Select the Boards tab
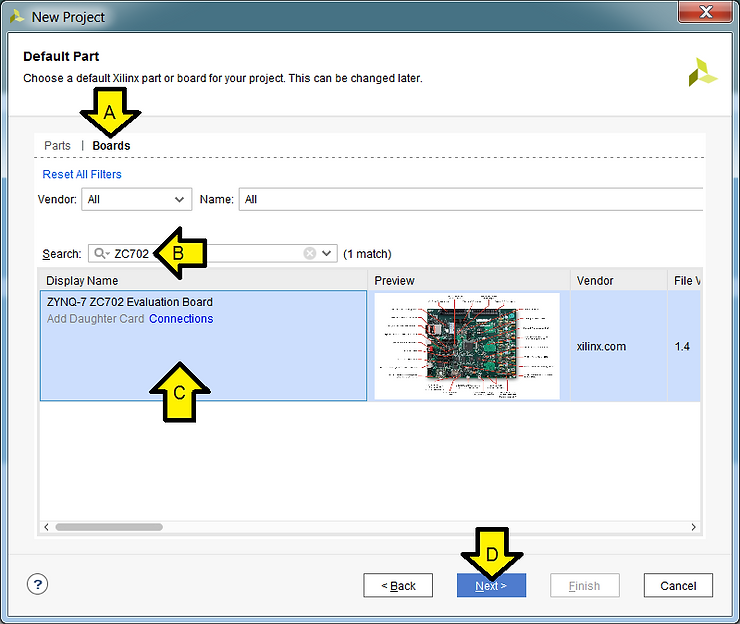The height and width of the screenshot is (624, 740). (x=111, y=146)
